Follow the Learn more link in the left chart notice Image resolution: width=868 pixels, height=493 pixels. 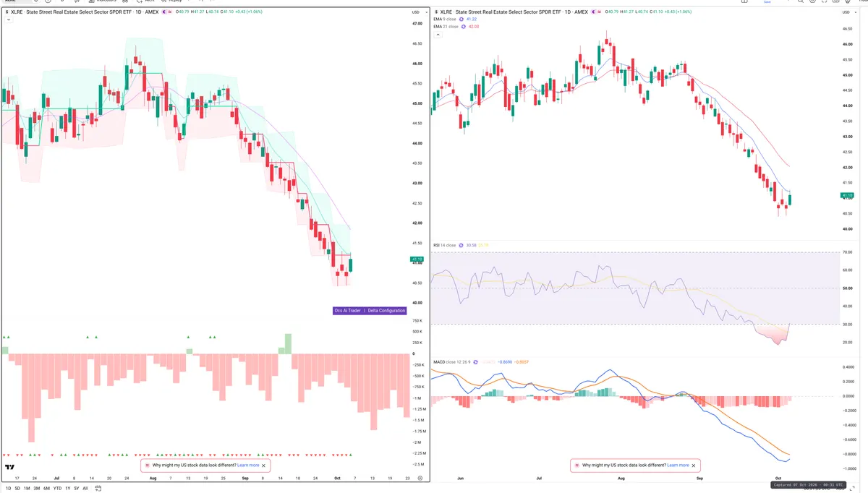coord(247,466)
